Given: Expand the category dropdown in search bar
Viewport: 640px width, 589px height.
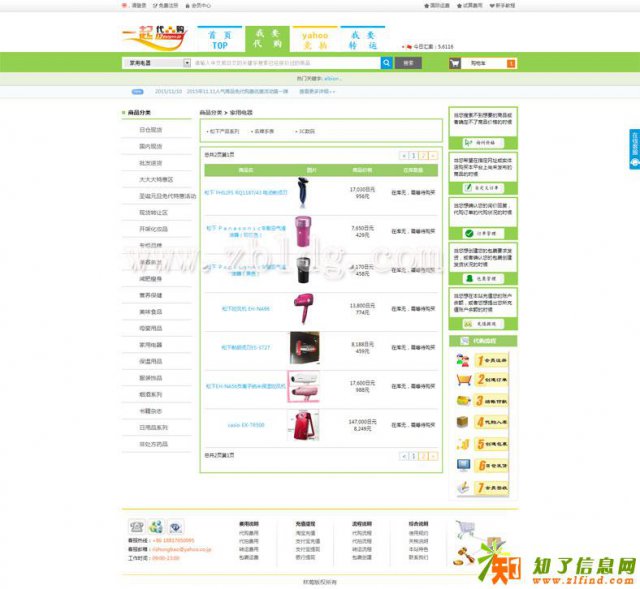Looking at the screenshot, I should pos(187,62).
